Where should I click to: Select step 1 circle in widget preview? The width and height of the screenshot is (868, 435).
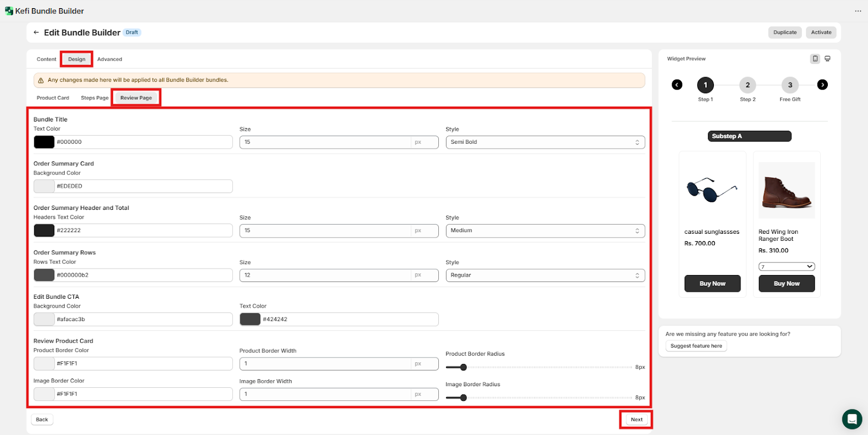click(x=705, y=85)
